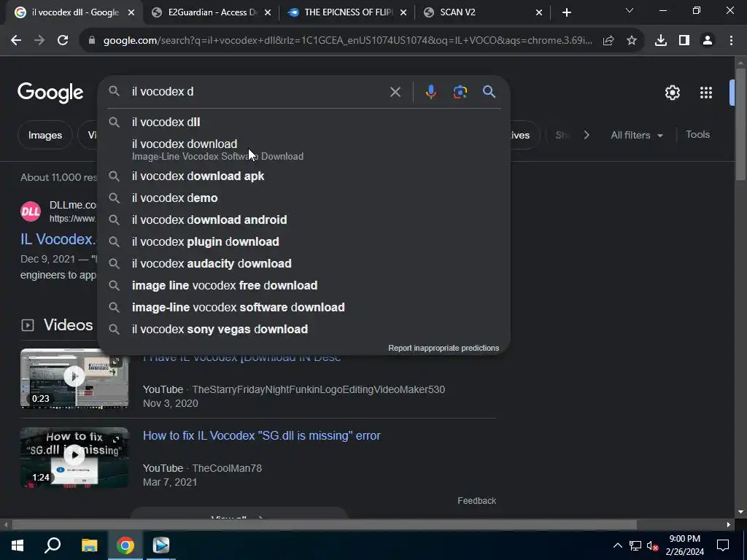Bookmark this page with star icon
The width and height of the screenshot is (747, 560).
(x=632, y=41)
